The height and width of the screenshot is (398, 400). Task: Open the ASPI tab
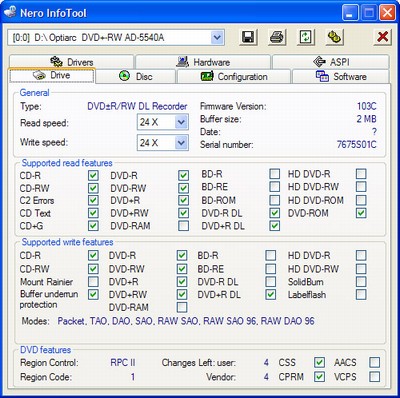[331, 62]
